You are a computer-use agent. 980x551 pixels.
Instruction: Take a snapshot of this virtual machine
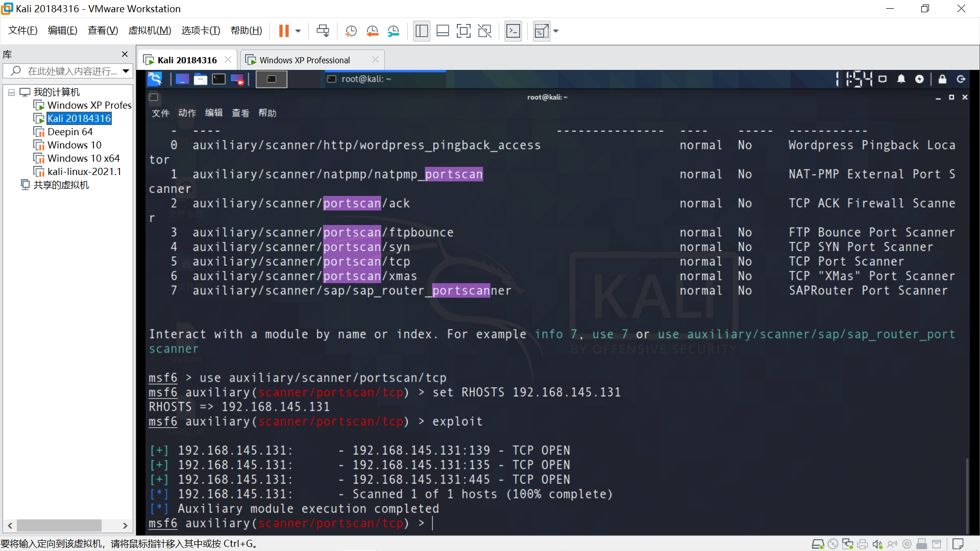point(351,31)
